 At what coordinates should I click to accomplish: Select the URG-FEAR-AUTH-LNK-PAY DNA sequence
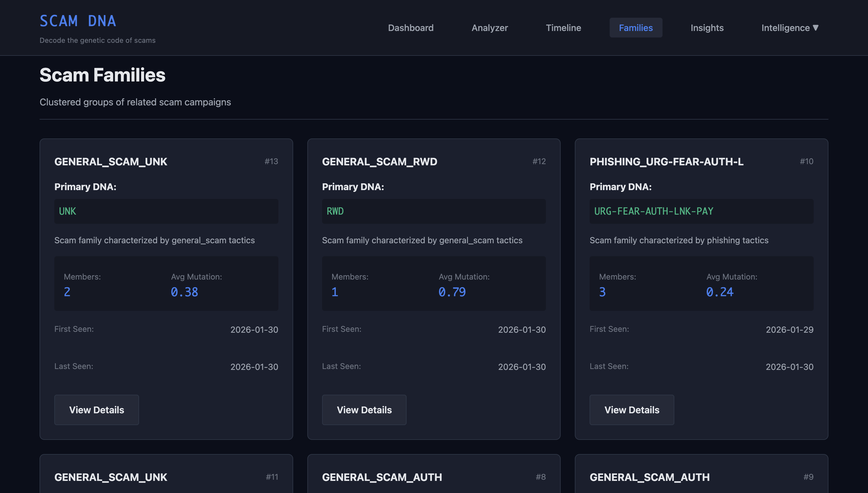click(x=653, y=211)
